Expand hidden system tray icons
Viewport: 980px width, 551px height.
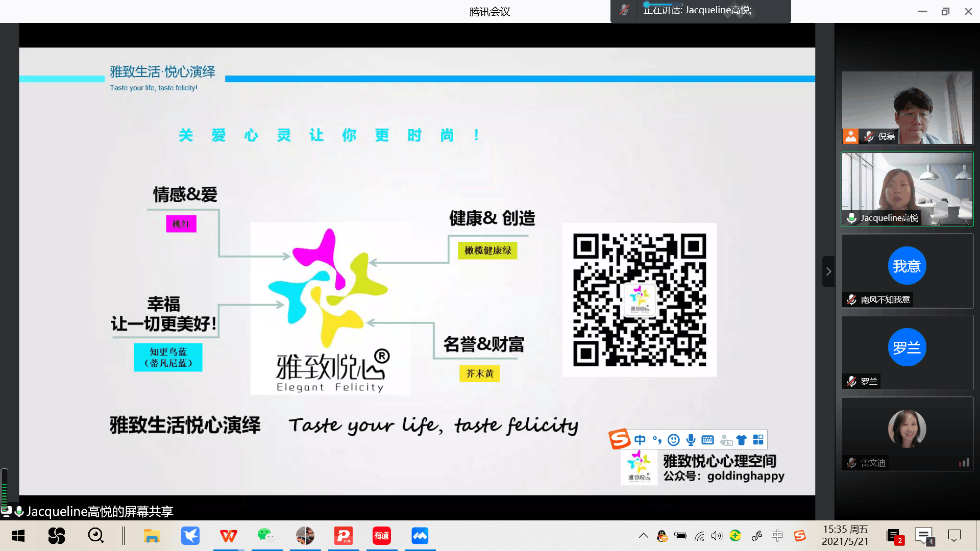click(643, 536)
